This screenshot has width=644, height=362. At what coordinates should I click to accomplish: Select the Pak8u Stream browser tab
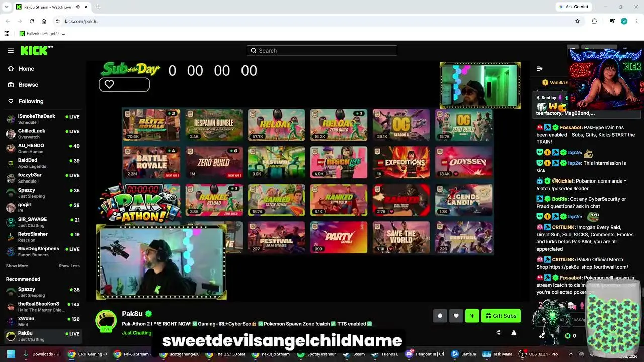click(51, 7)
